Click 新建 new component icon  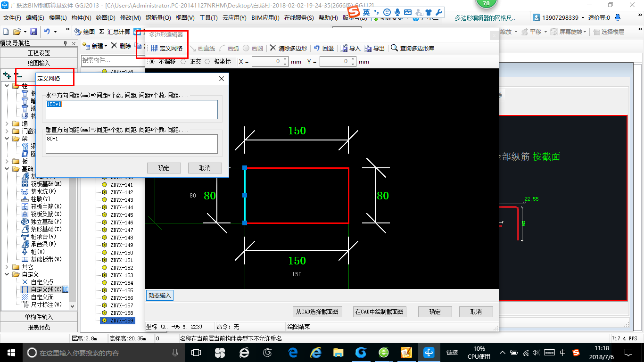86,46
